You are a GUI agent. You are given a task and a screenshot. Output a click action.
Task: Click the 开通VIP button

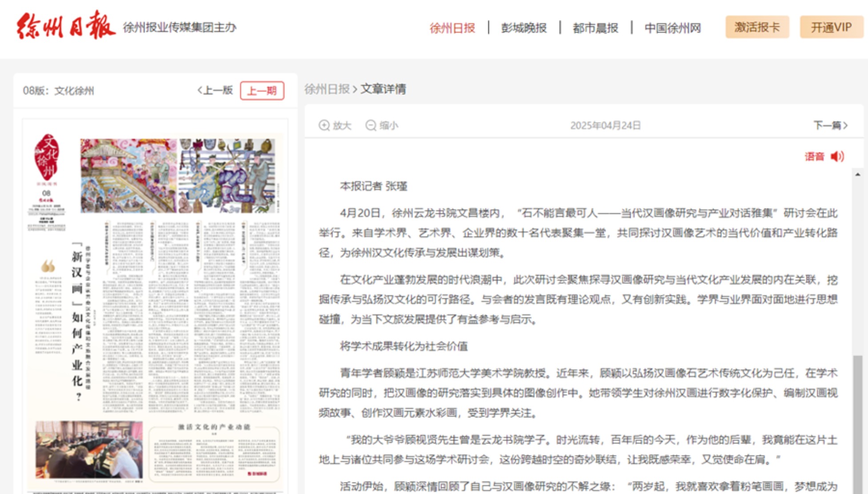[831, 27]
